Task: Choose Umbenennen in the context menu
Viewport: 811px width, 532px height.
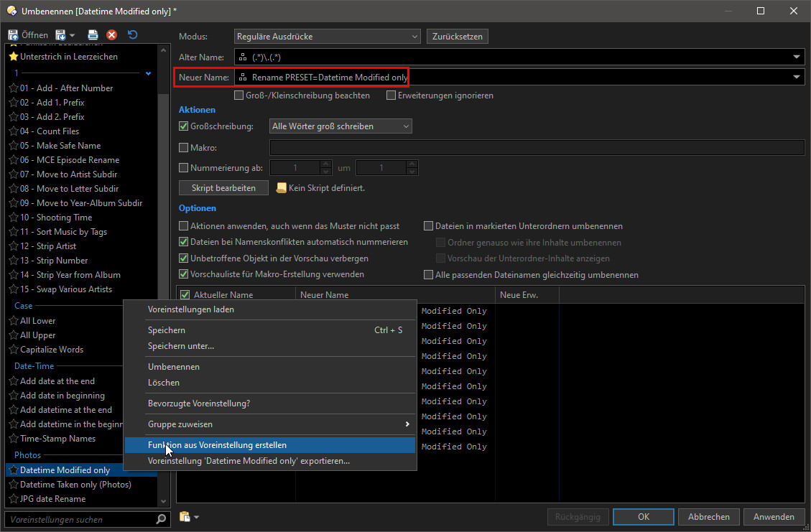Action: pyautogui.click(x=270, y=367)
